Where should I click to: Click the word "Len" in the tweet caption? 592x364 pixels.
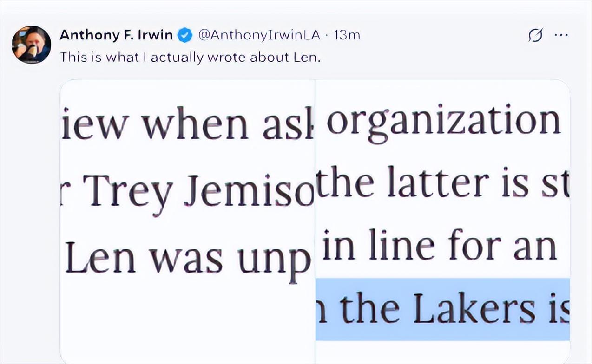307,57
